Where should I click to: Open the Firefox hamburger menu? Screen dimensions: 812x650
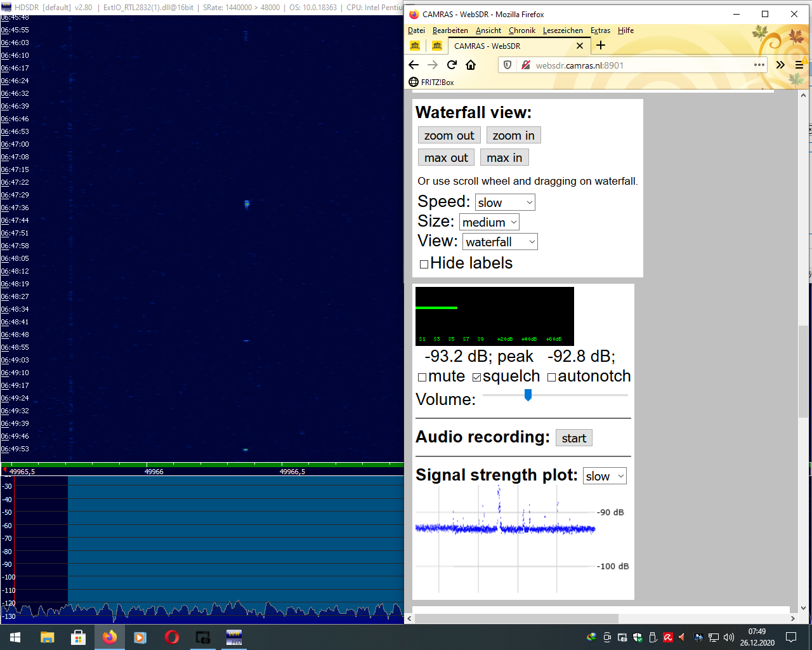[x=799, y=65]
